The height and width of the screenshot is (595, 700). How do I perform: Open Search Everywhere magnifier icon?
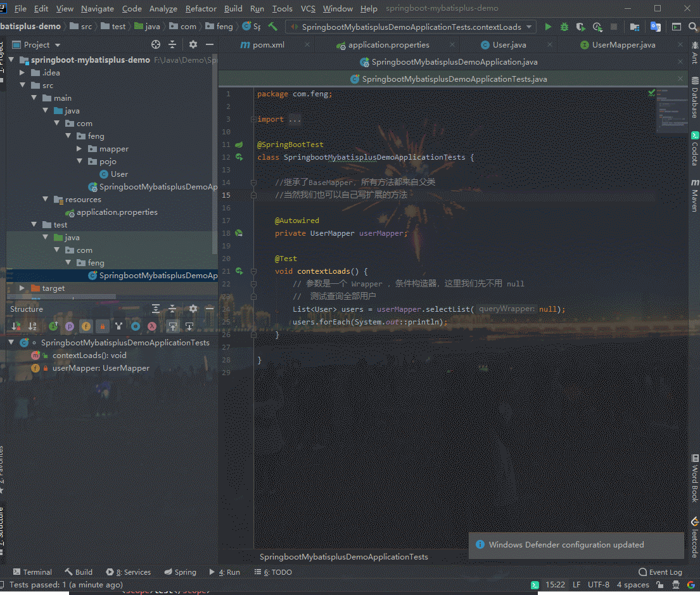(692, 27)
